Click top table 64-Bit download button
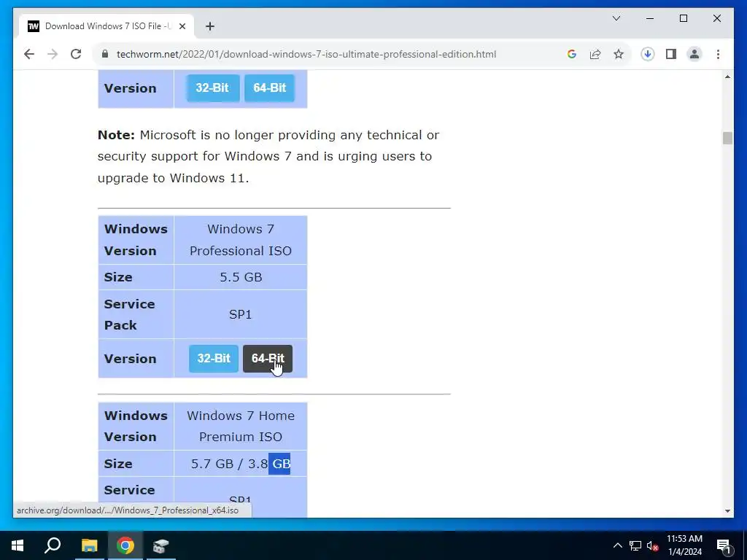The height and width of the screenshot is (560, 747). pos(270,88)
